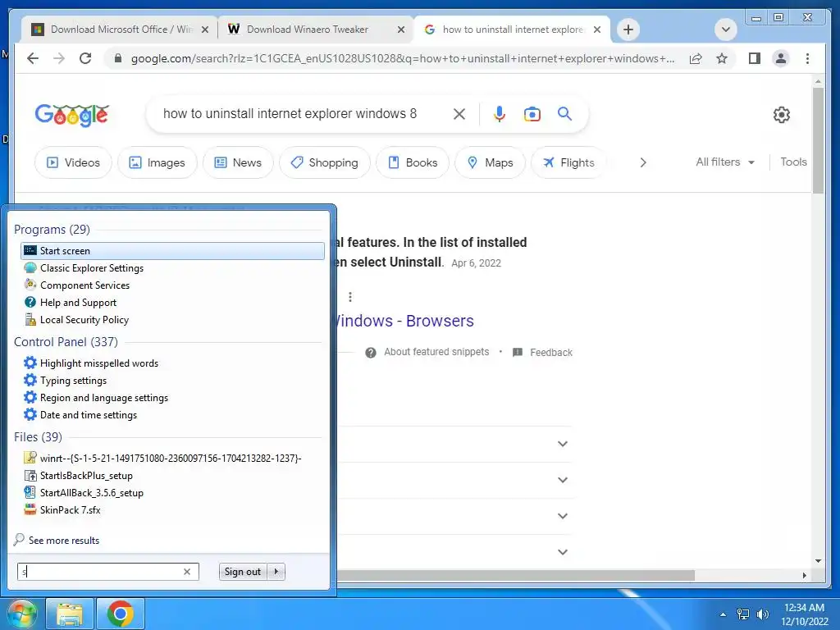Open Highlight misspelled words setting
This screenshot has width=840, height=630.
[x=99, y=363]
